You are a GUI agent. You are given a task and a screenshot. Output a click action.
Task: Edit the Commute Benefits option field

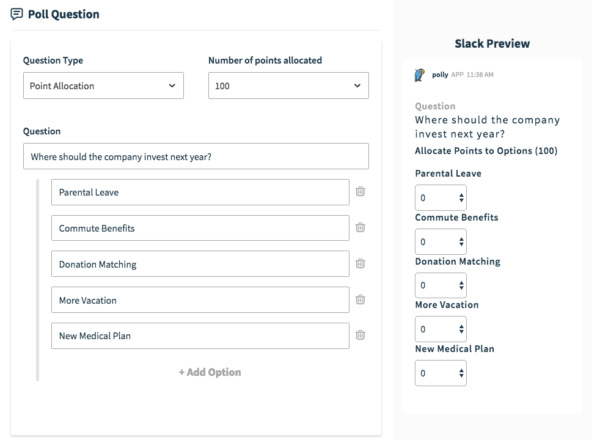coord(200,228)
